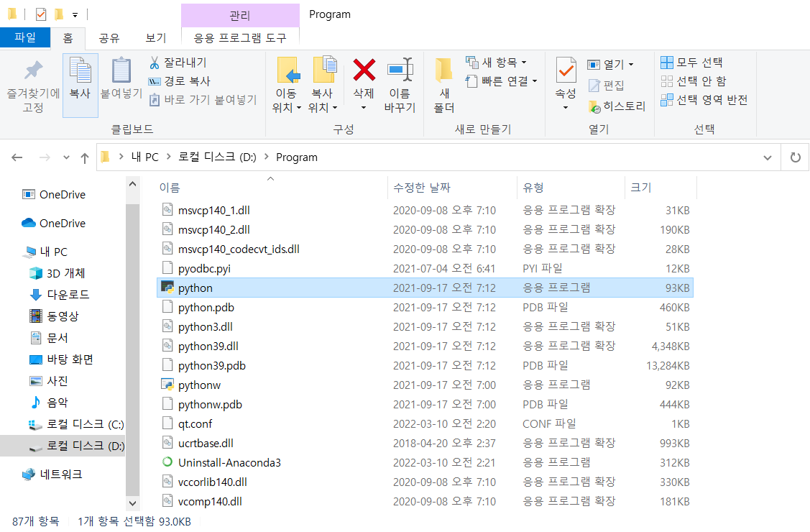The width and height of the screenshot is (810, 532).
Task: Click Copy path (경로 복사)
Action: [179, 81]
